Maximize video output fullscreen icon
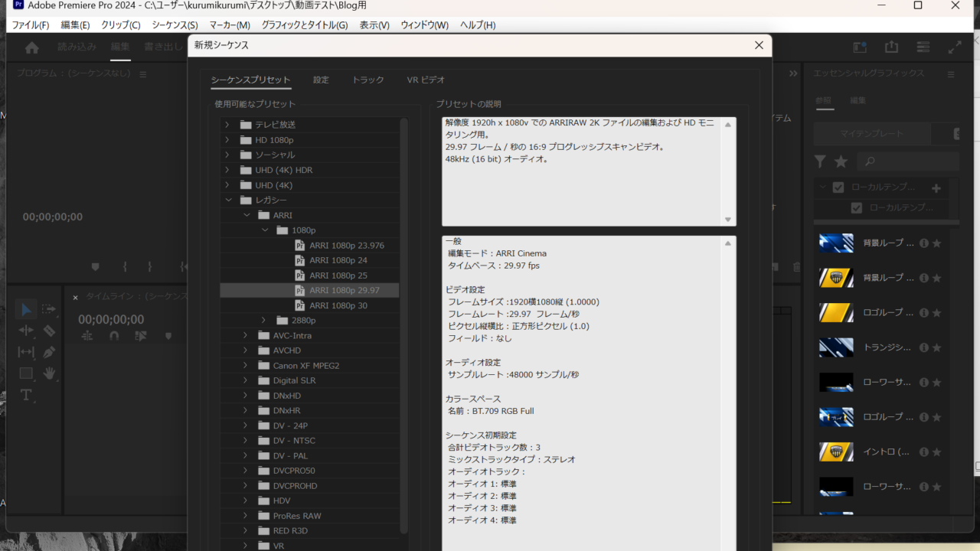The image size is (980, 551). coord(955,47)
